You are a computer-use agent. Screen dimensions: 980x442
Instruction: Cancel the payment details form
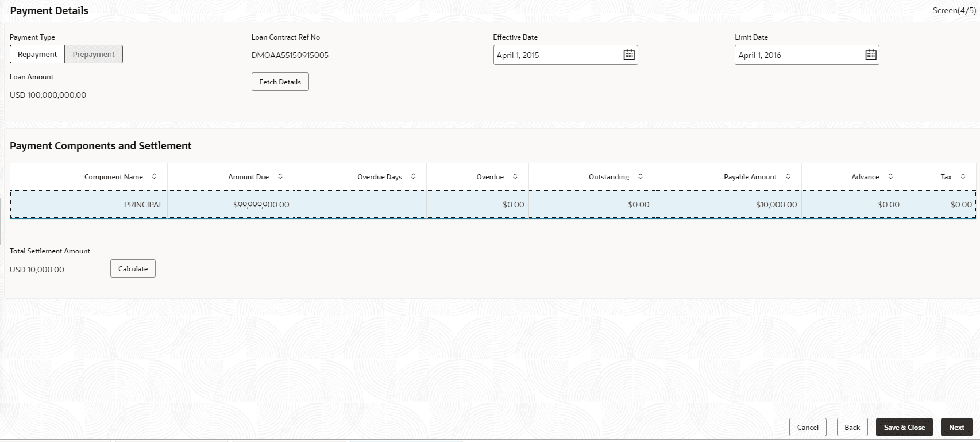(x=808, y=427)
